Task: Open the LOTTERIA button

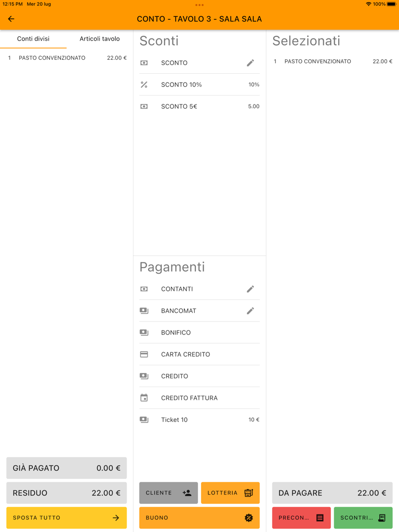Action: point(230,493)
